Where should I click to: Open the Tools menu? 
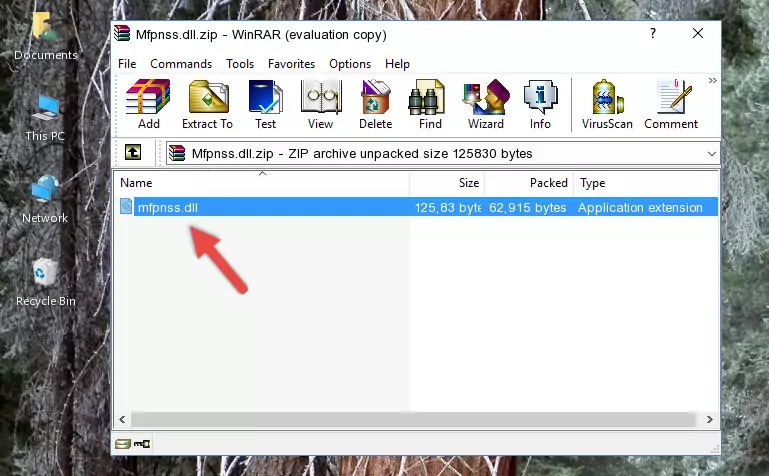[x=240, y=64]
